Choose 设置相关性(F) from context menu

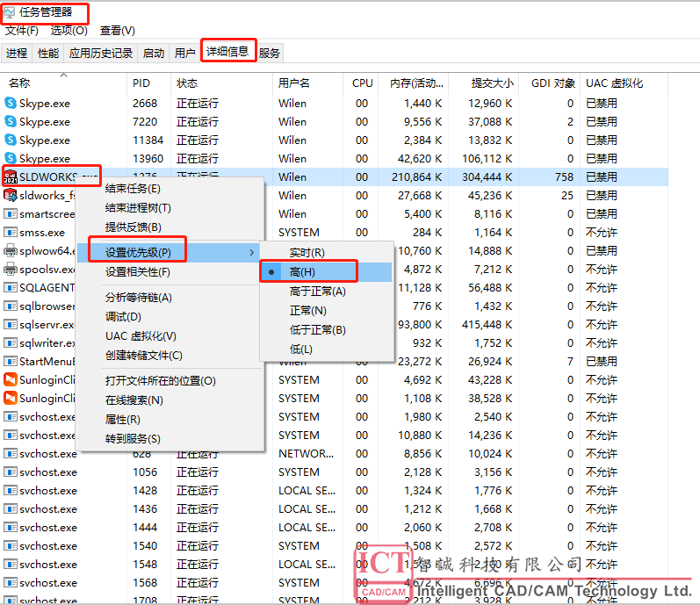pyautogui.click(x=170, y=271)
